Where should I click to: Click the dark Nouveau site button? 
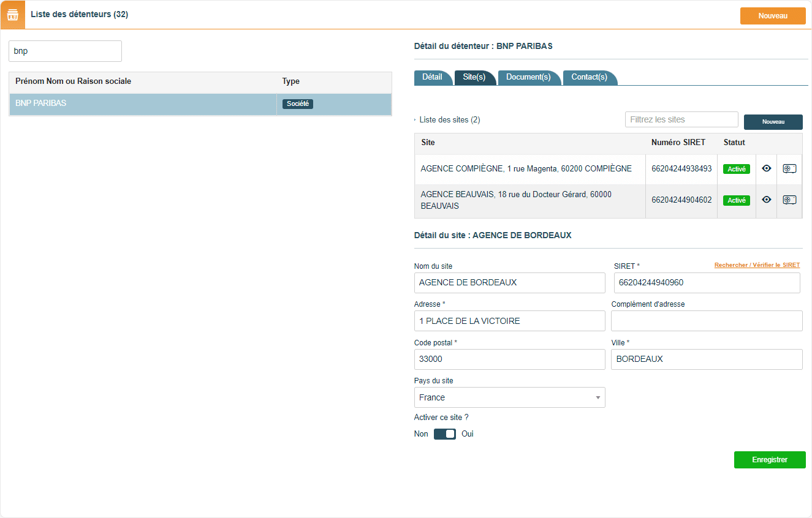(x=773, y=122)
